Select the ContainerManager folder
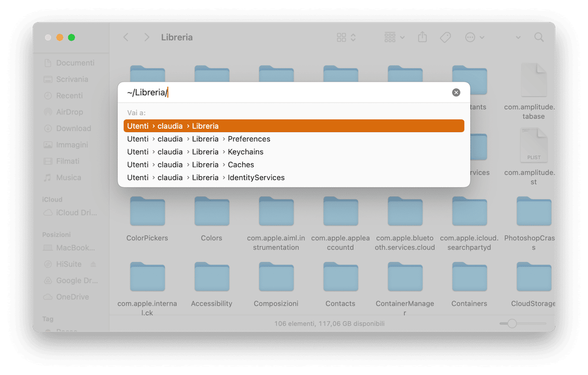 point(405,277)
